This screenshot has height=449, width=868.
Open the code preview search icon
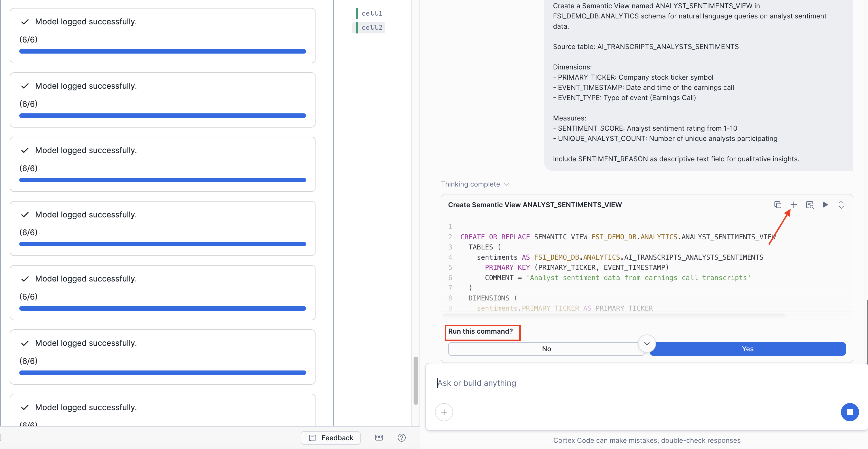[810, 205]
